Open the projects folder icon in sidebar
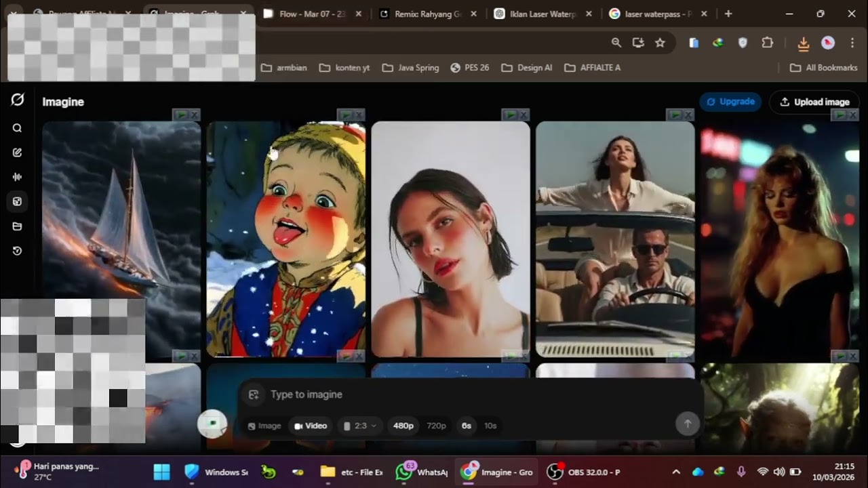 (x=18, y=226)
